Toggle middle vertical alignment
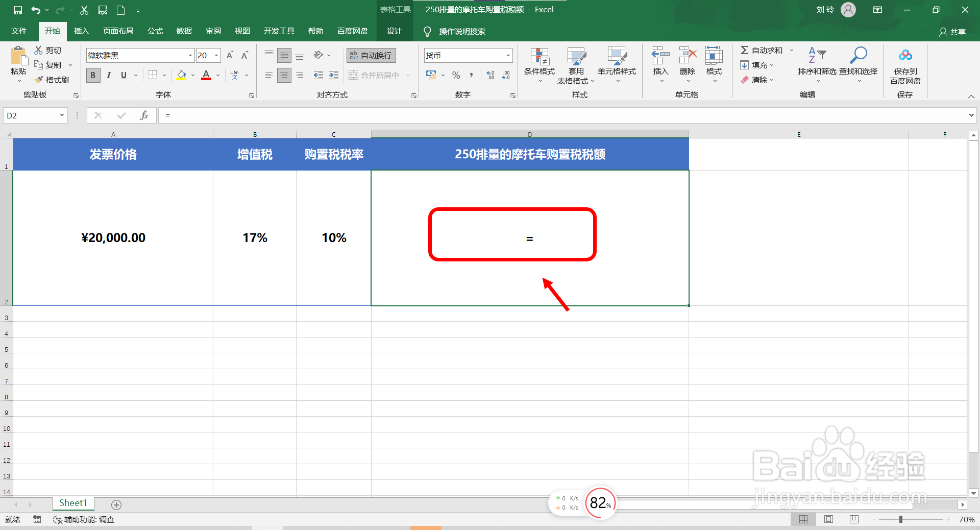 tap(284, 55)
